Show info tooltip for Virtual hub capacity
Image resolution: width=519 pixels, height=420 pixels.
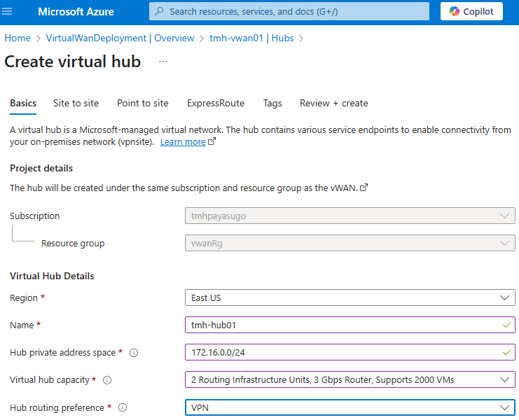[x=107, y=380]
